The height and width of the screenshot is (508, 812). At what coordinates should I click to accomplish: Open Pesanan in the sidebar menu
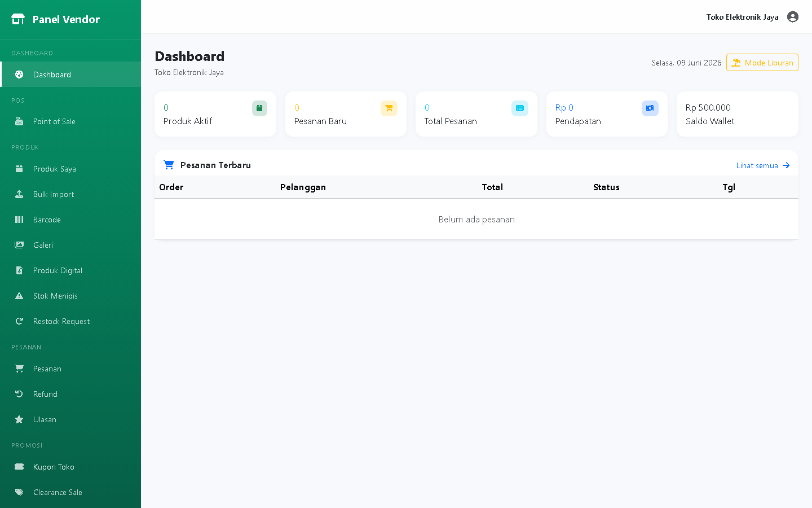pos(70,369)
